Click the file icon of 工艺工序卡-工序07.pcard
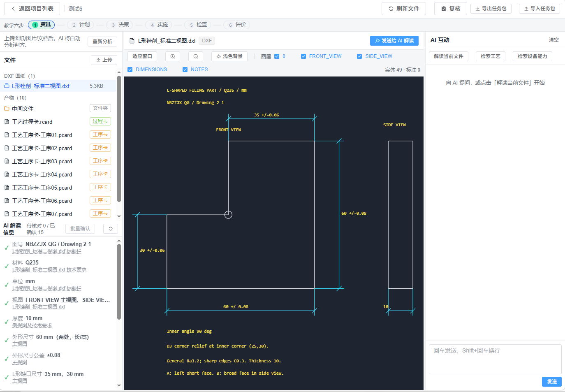Screen dimensions: 565x392 [x=7, y=214]
